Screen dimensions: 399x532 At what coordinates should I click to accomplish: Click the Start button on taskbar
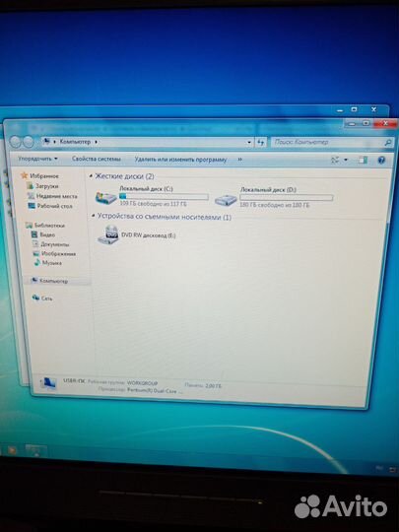[x=11, y=450]
